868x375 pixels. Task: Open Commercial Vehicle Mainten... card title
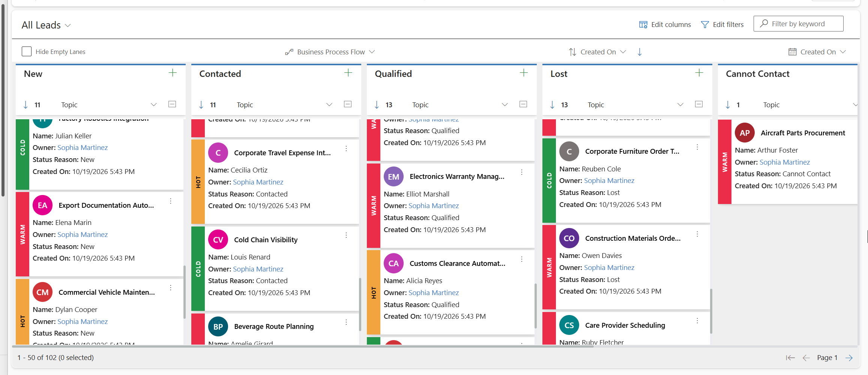(x=107, y=292)
